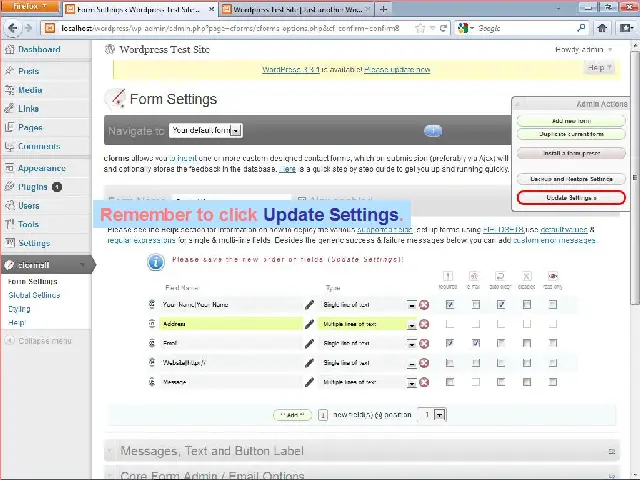Open the Firefox application menu button
640x480 pixels.
coord(29,7)
